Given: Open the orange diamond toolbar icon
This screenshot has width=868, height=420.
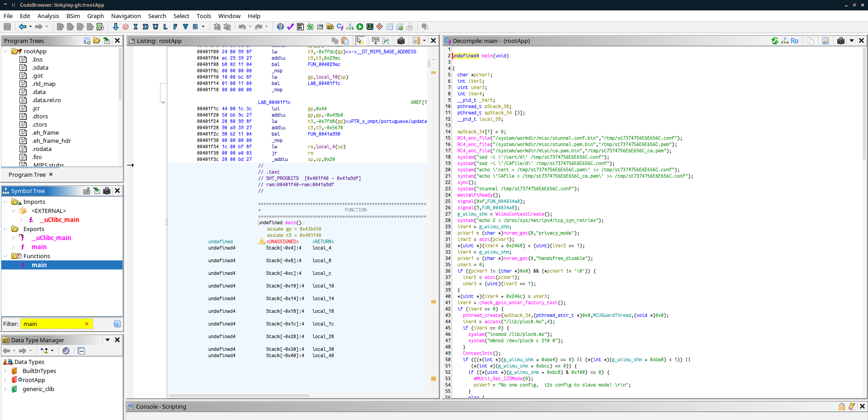Looking at the screenshot, I should (380, 27).
